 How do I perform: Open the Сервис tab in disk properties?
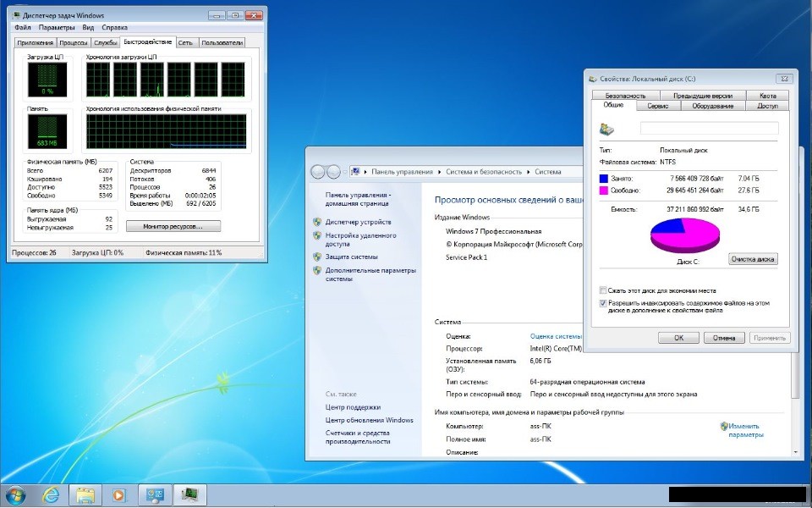[x=658, y=106]
